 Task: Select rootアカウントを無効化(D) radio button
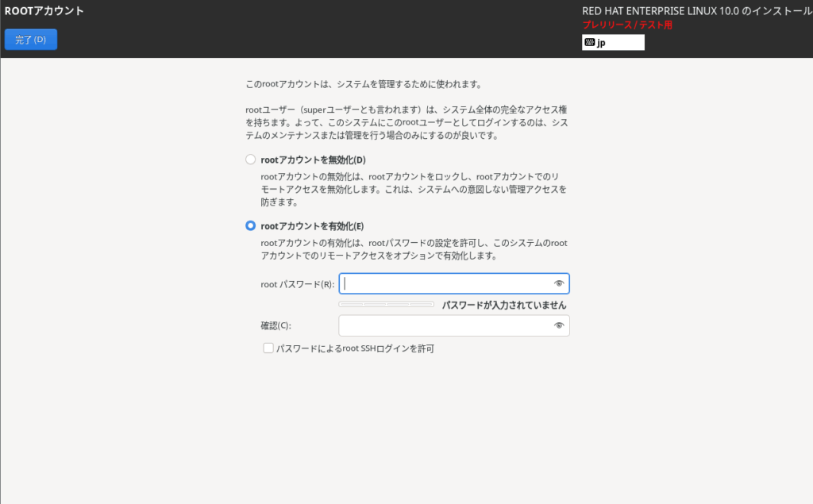tap(251, 160)
